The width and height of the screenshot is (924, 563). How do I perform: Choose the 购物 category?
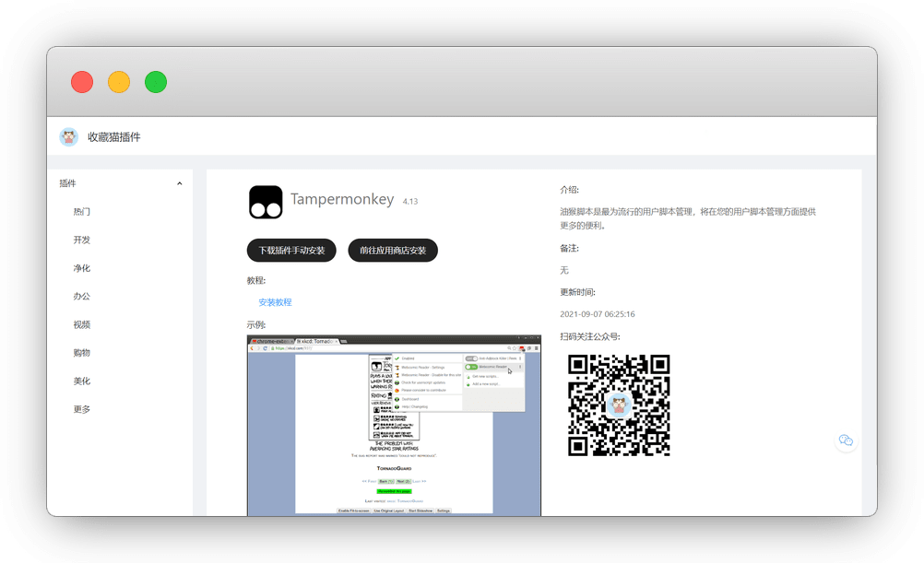[x=82, y=353]
